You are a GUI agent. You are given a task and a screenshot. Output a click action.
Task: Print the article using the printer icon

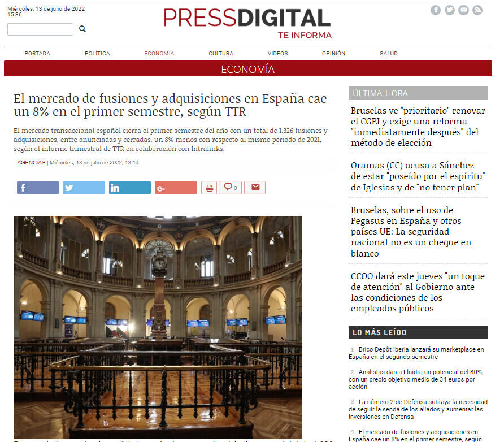coord(209,188)
